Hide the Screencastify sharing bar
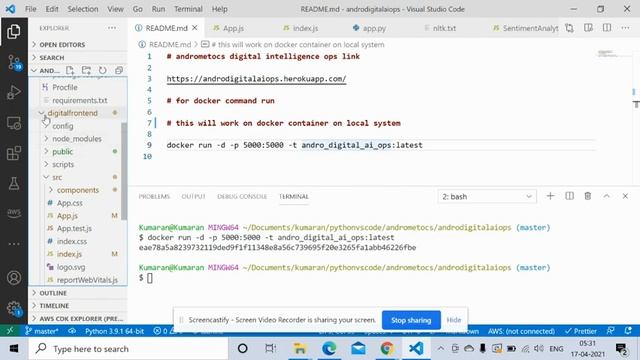 (453, 320)
